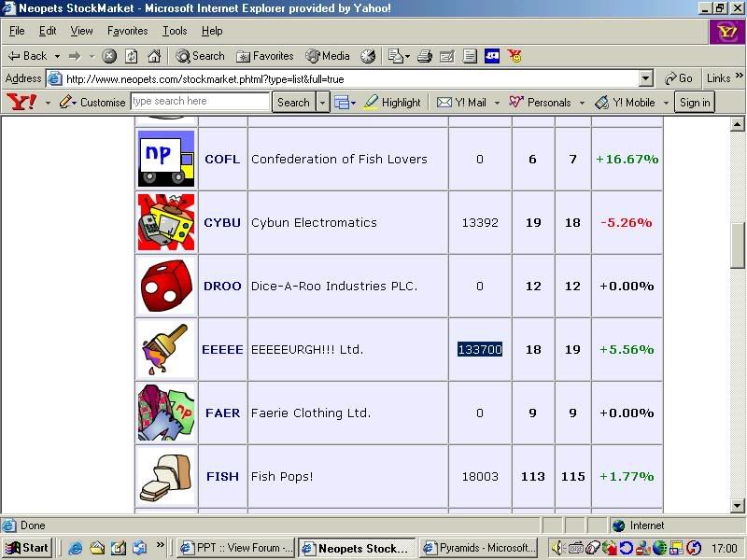
Task: Click the Windows Start button
Action: tap(27, 548)
